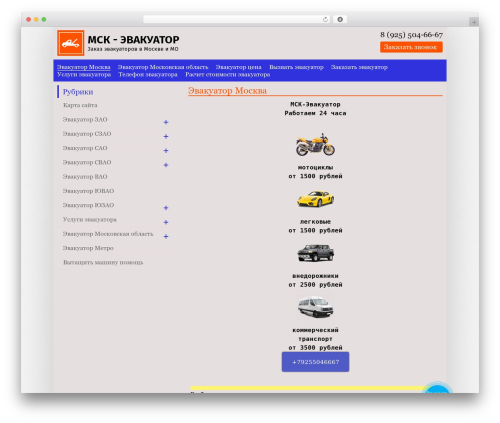
Task: Click the dark SUV pickup image
Action: (x=315, y=253)
